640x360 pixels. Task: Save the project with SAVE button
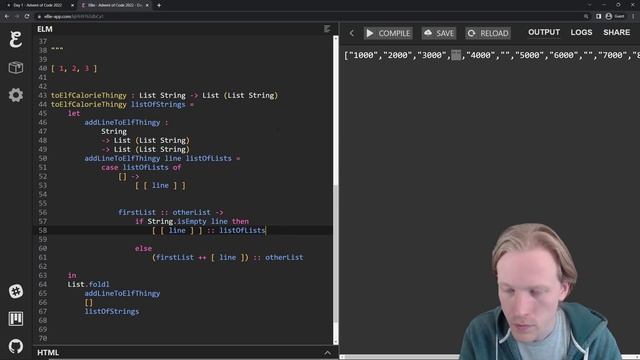tap(439, 33)
